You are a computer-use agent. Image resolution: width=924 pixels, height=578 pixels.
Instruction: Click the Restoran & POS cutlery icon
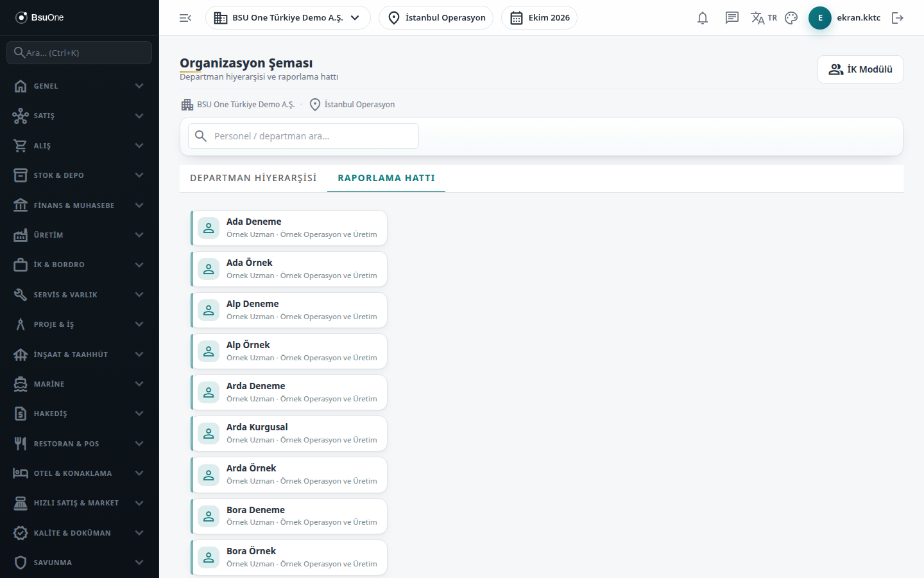(x=21, y=444)
